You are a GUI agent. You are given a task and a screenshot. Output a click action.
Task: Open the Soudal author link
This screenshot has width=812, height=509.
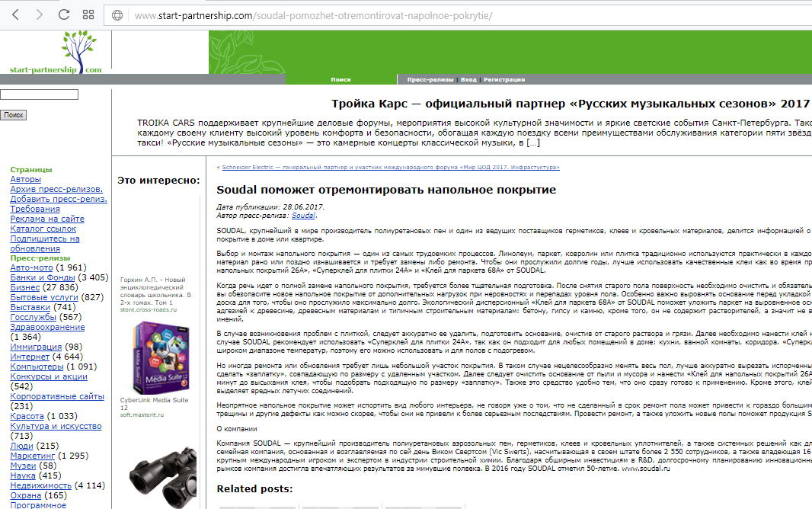[303, 216]
